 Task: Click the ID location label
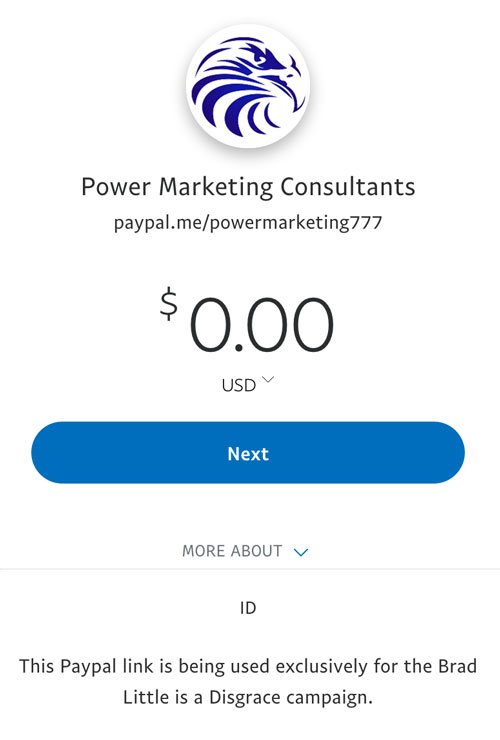[248, 608]
